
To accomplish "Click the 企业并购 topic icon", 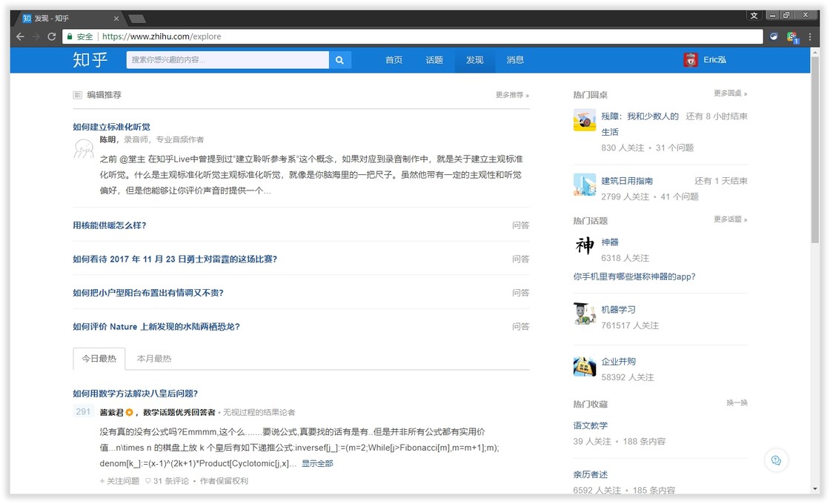I will 585,366.
